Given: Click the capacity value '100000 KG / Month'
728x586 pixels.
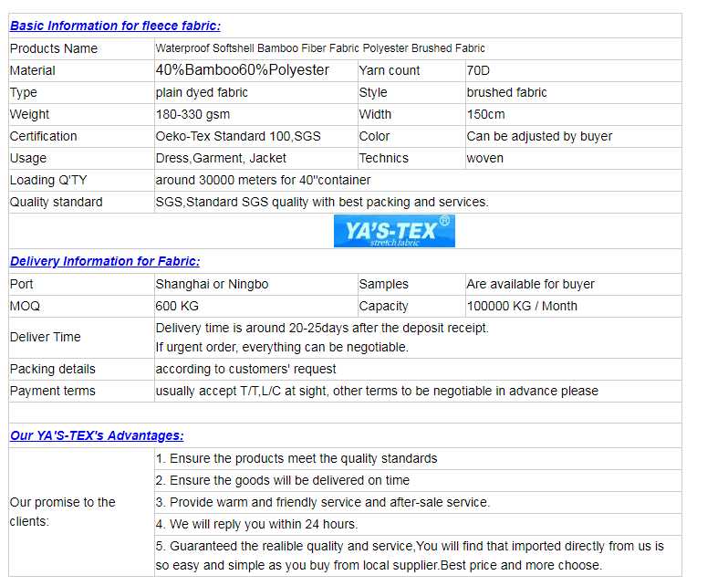Looking at the screenshot, I should pos(522,306).
